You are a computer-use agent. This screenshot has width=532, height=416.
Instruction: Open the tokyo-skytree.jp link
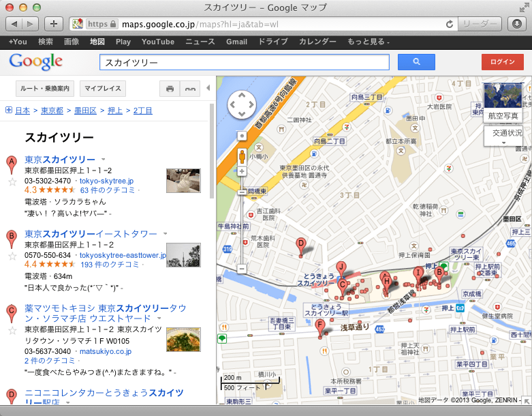[106, 181]
